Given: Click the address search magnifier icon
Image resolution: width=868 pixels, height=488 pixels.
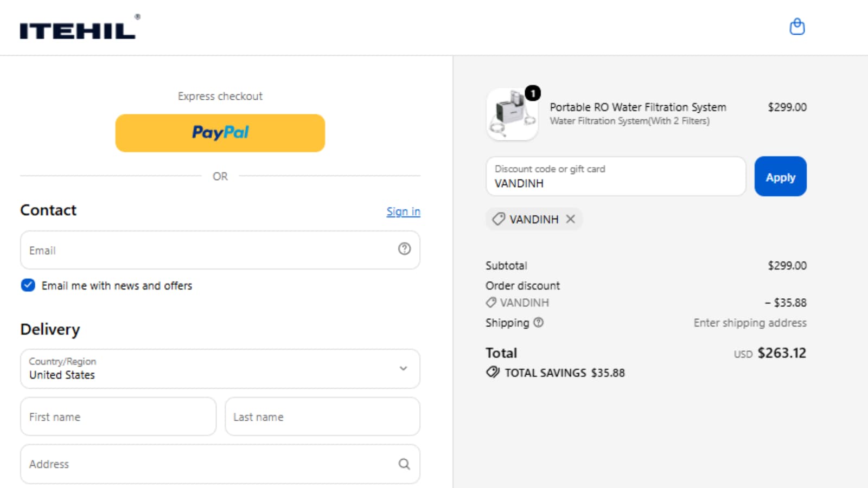Looking at the screenshot, I should (404, 464).
